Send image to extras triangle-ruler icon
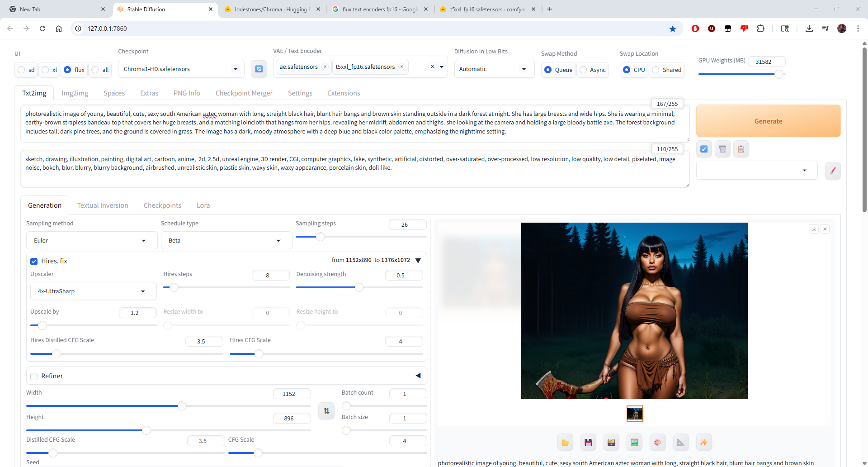The height and width of the screenshot is (467, 868). tap(680, 442)
